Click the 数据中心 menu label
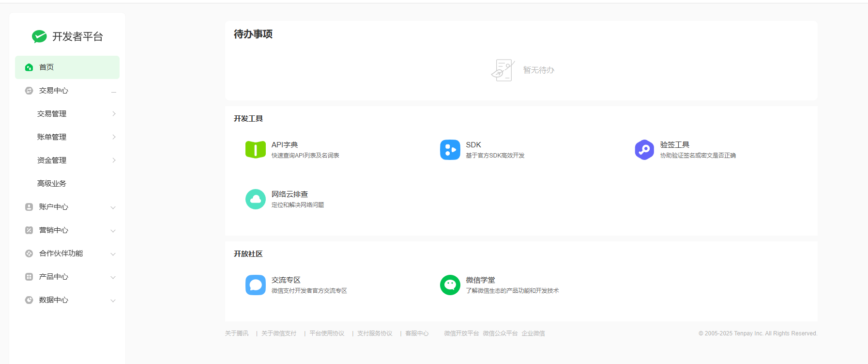The width and height of the screenshot is (868, 364). [x=54, y=300]
